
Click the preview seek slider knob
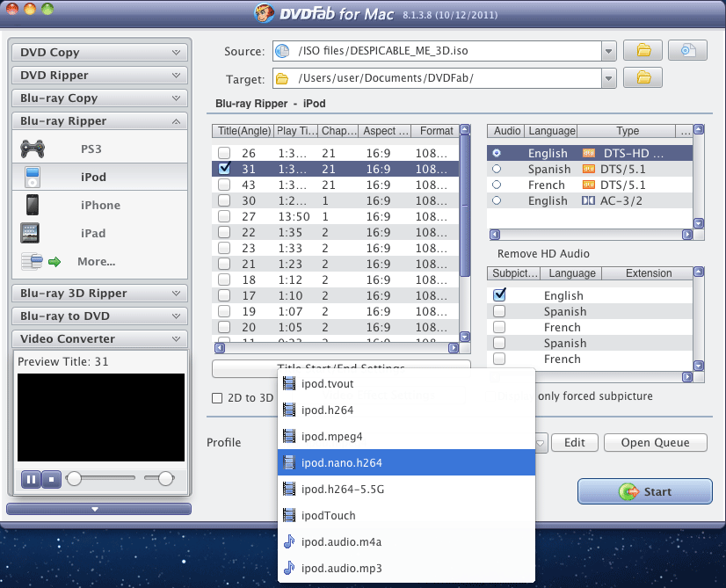(x=74, y=479)
